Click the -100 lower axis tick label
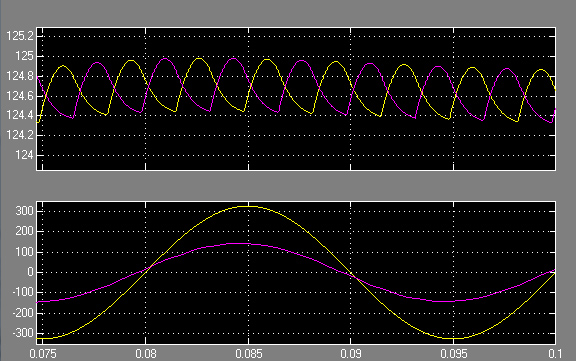This screenshot has width=576, height=361. coord(23,293)
